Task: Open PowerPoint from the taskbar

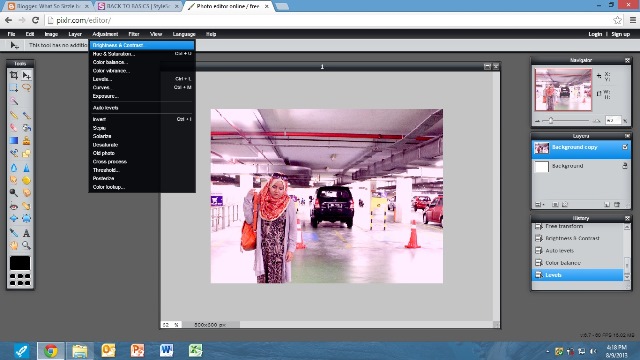Action: point(137,351)
